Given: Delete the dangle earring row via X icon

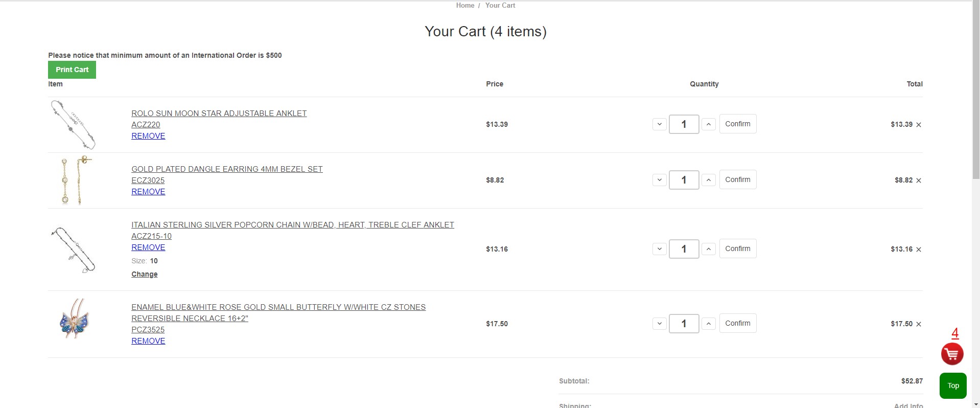Looking at the screenshot, I should coord(919,180).
